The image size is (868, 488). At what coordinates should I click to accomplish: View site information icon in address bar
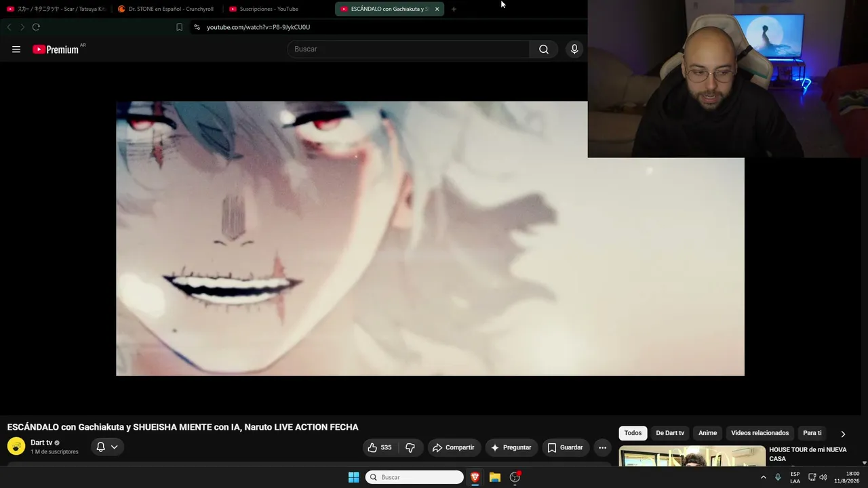click(x=197, y=27)
